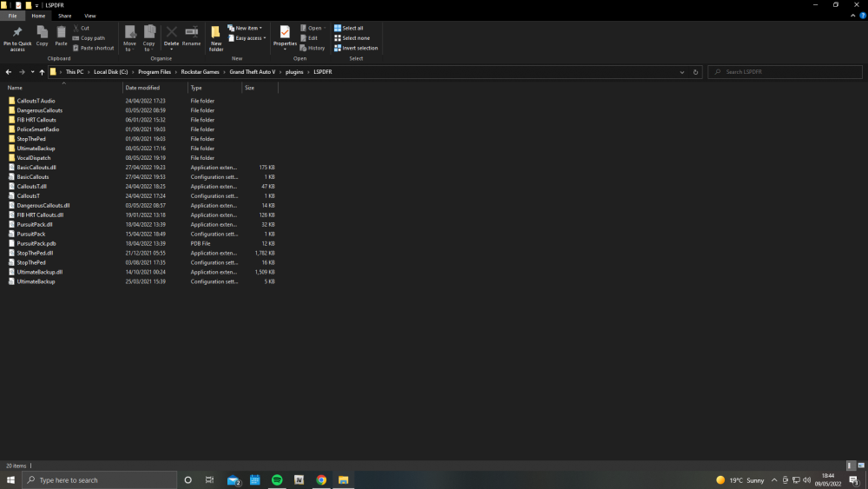Refresh the LSPDFR folder view

(695, 72)
